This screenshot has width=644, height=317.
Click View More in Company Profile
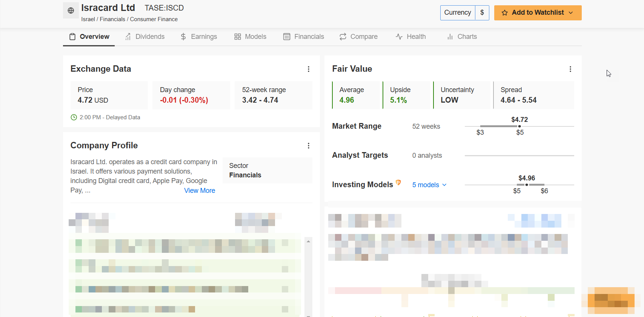pyautogui.click(x=200, y=191)
